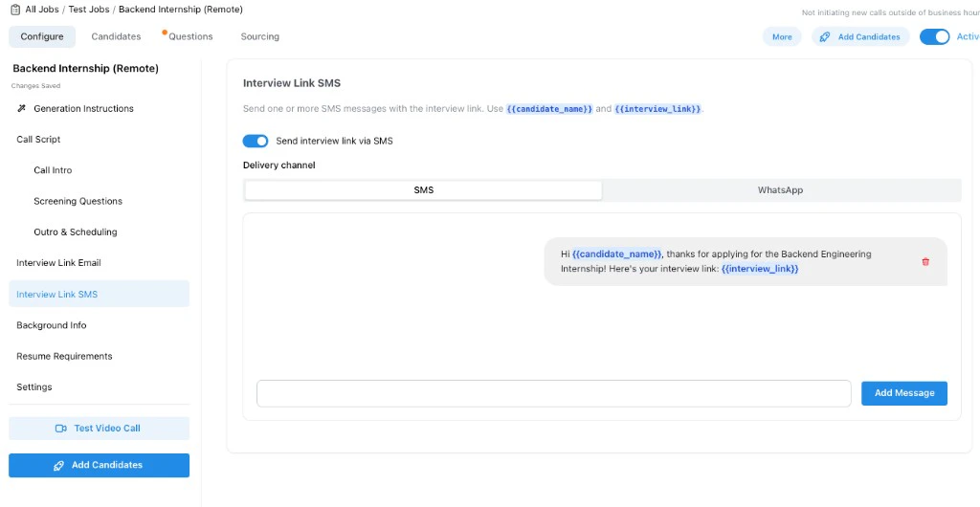Click the magic wand Generation Instructions icon

pyautogui.click(x=22, y=109)
